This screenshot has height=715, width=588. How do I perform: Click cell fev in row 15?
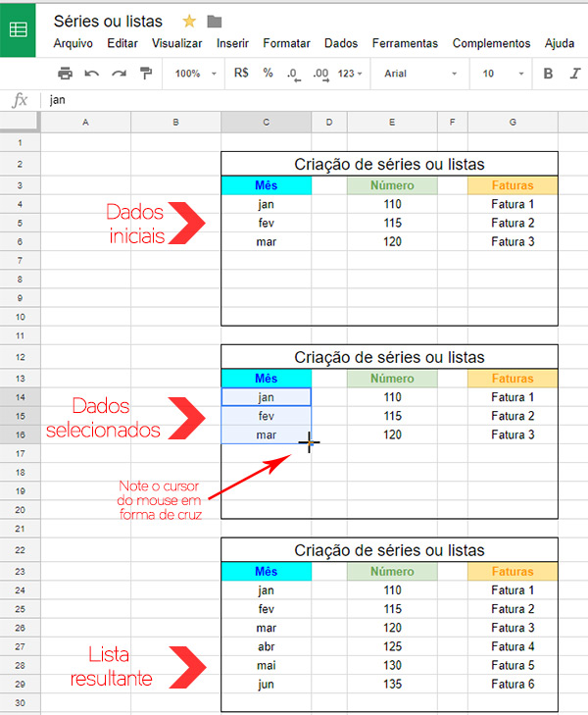coord(266,416)
